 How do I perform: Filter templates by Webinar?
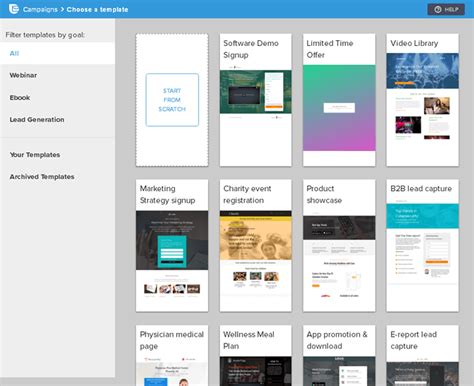click(57, 75)
